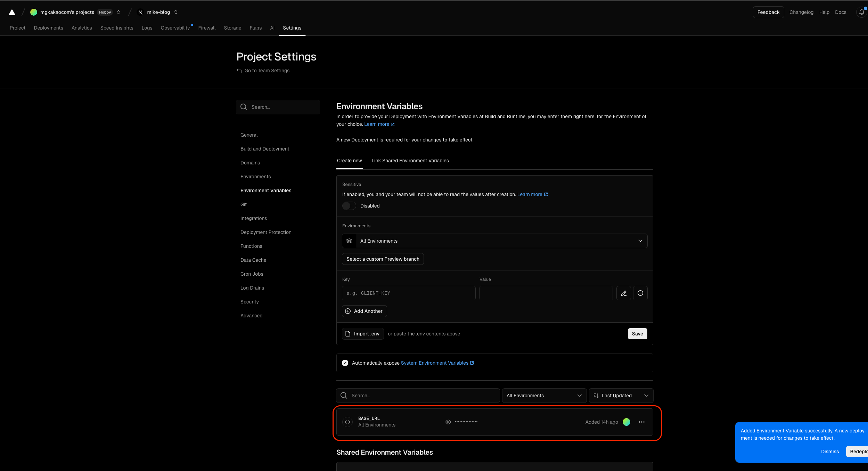Open the three-dot menu for BASE_URL
The height and width of the screenshot is (471, 868).
coord(642,422)
